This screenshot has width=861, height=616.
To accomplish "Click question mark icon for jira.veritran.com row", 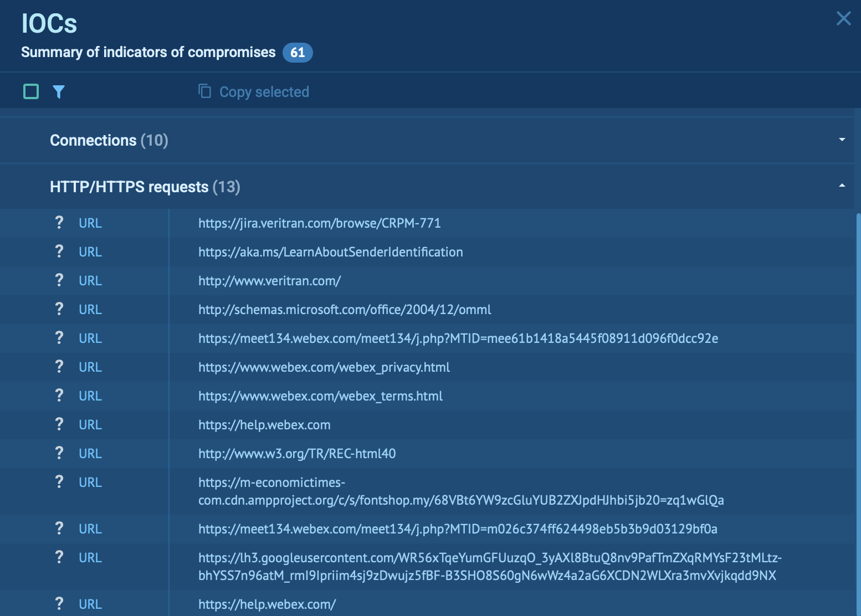I will coord(59,223).
